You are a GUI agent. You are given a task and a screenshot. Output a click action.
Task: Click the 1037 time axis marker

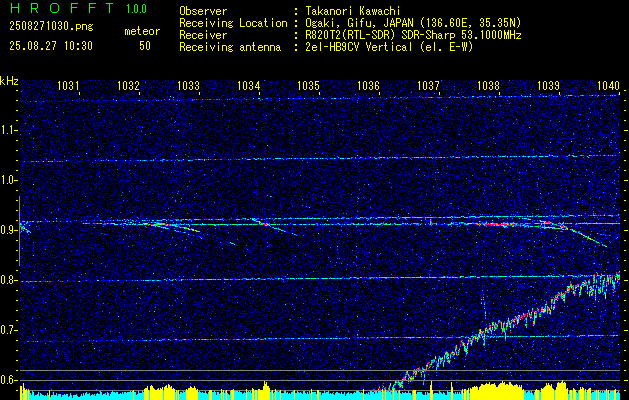(428, 85)
